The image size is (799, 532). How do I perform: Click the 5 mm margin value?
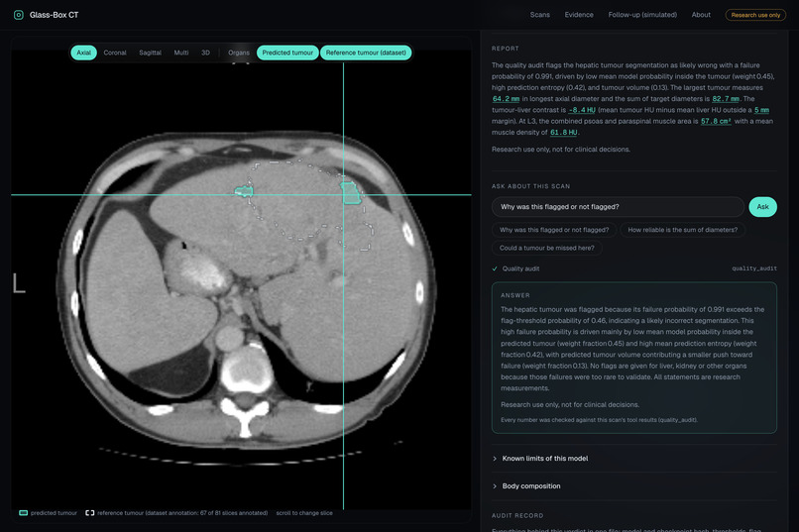click(761, 110)
